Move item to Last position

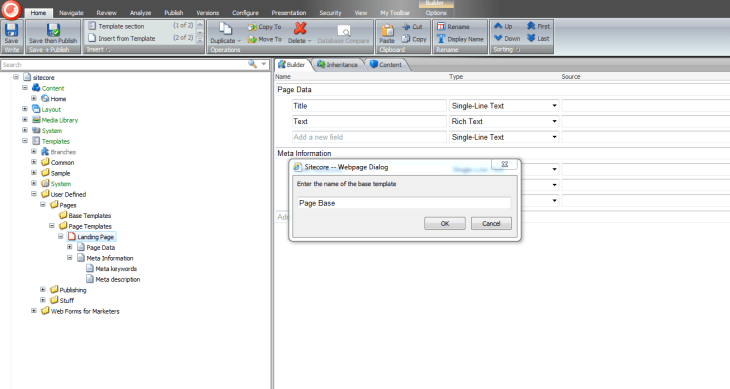point(538,38)
